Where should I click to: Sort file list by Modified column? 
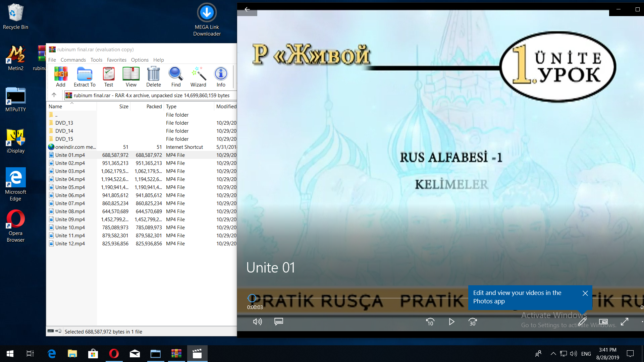[x=226, y=106]
